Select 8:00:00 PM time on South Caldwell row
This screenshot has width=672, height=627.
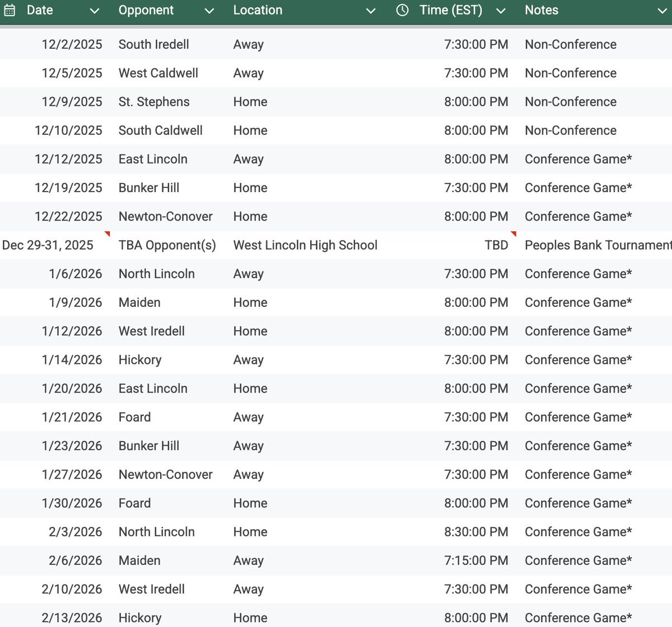[x=476, y=130]
